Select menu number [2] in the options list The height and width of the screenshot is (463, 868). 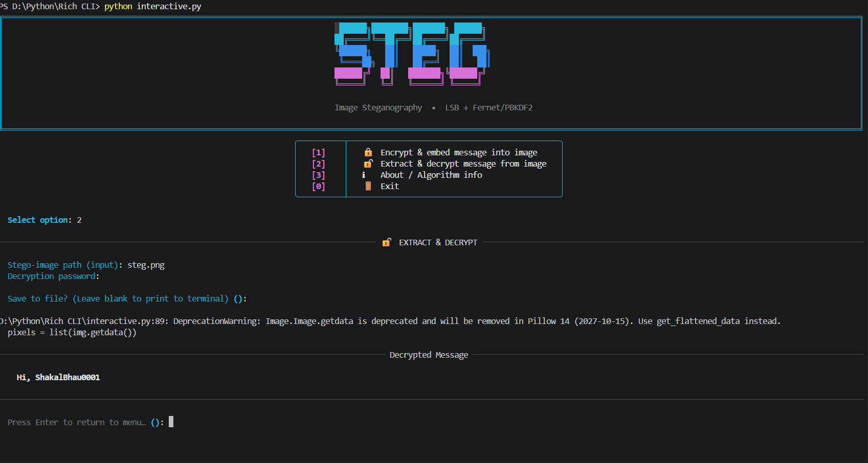pos(319,164)
